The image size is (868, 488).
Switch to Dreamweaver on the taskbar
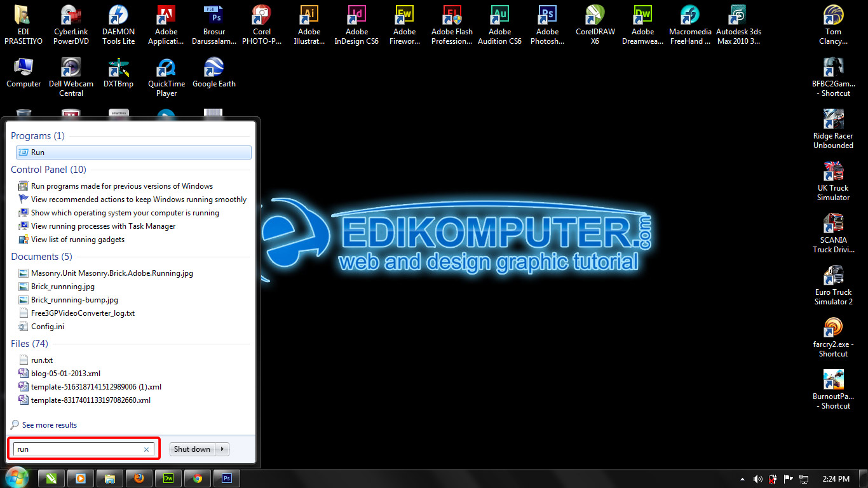[168, 478]
